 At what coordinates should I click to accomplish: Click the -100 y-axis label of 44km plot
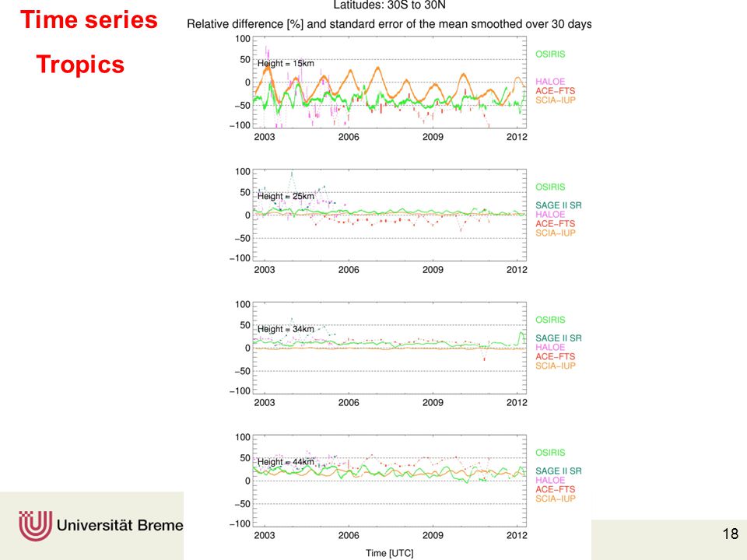[x=240, y=523]
